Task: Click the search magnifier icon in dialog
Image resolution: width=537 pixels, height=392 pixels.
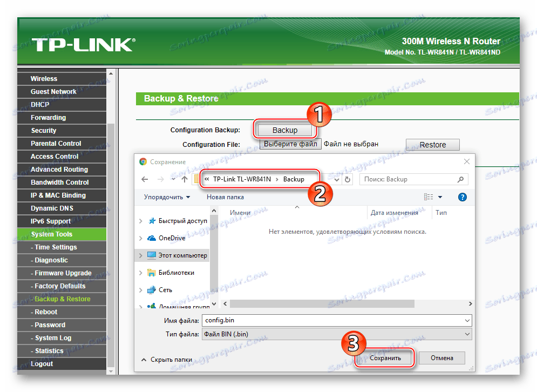Action: (460, 179)
